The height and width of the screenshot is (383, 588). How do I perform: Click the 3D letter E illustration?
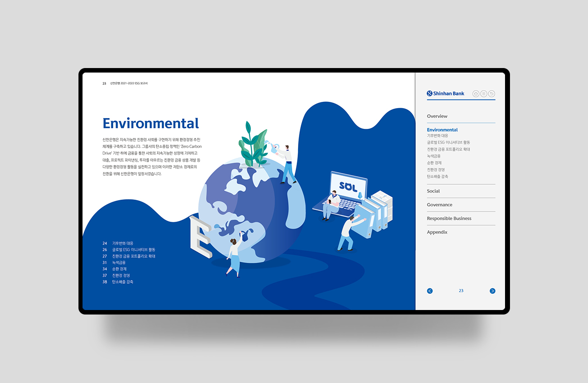coord(200,237)
